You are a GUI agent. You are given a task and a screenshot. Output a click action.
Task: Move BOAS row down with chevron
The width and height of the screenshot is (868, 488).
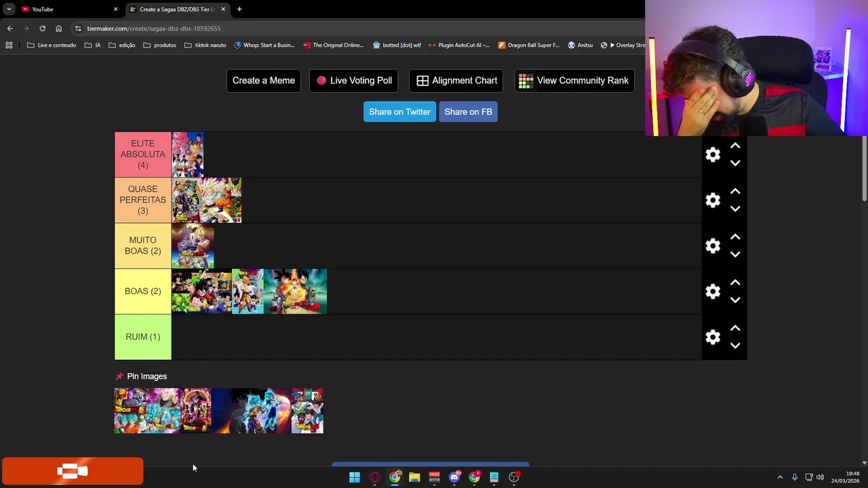click(735, 300)
